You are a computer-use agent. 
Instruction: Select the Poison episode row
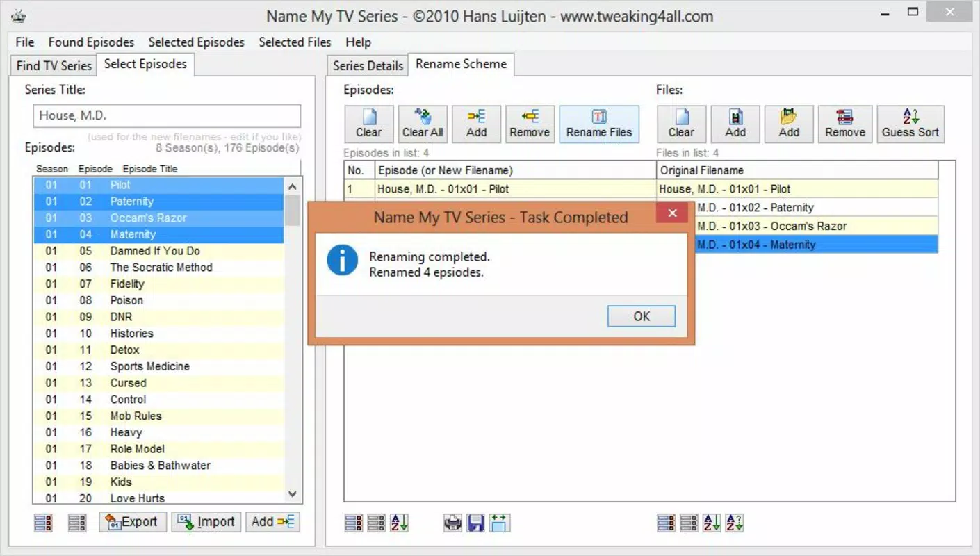coord(158,301)
